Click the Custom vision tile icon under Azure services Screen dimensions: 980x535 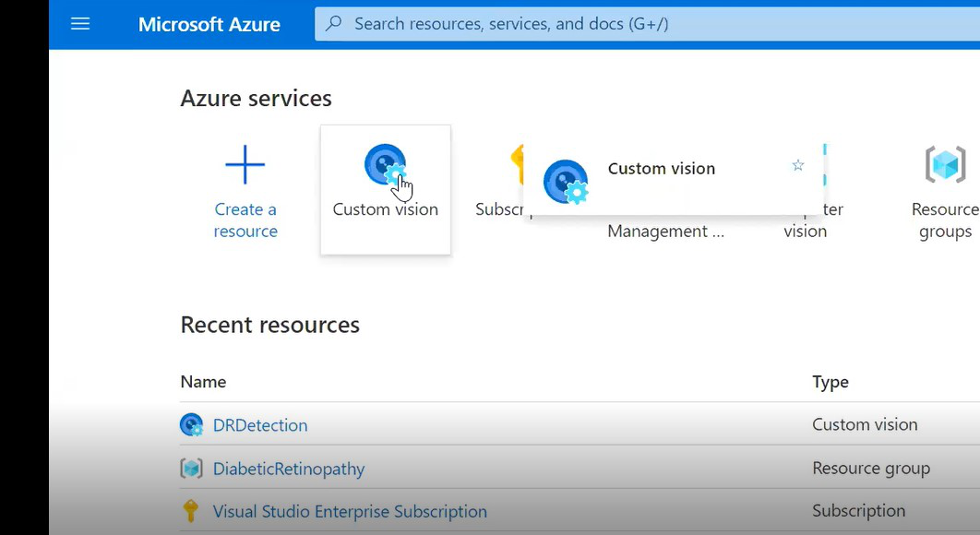[x=385, y=165]
